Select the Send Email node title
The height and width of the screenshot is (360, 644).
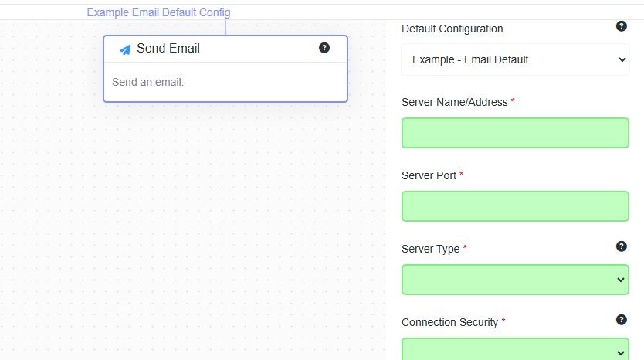click(x=168, y=49)
